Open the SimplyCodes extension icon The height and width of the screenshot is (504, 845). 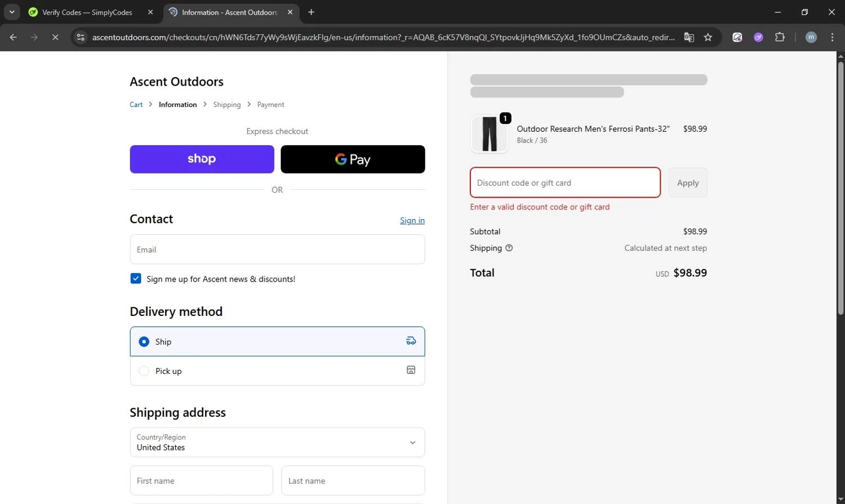pyautogui.click(x=737, y=37)
